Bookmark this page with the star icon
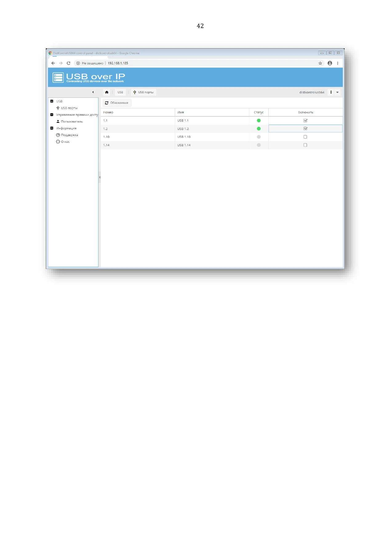Screen dimensions: 392x554 point(320,63)
